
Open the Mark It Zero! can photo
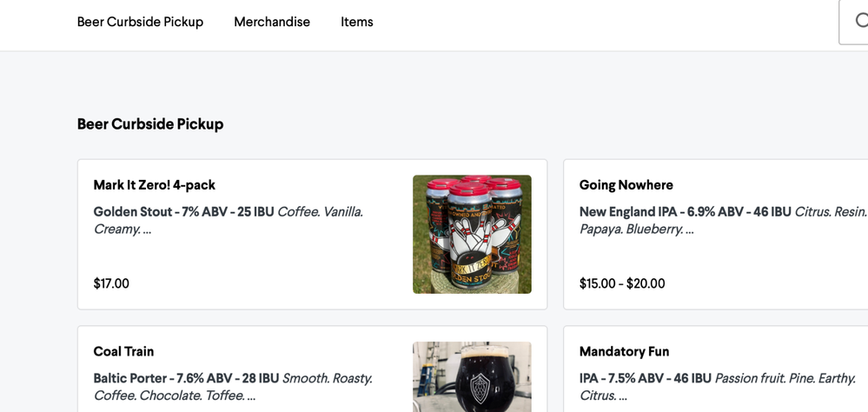[x=472, y=234]
